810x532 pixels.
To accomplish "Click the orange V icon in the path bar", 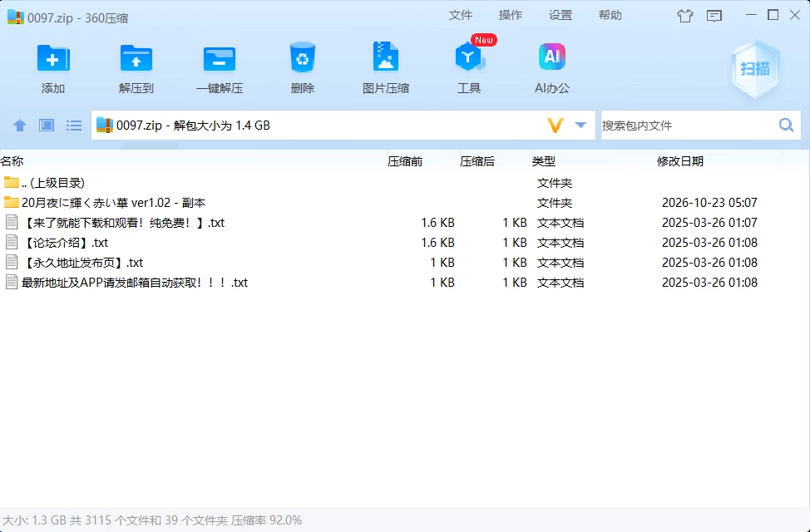I will [555, 125].
